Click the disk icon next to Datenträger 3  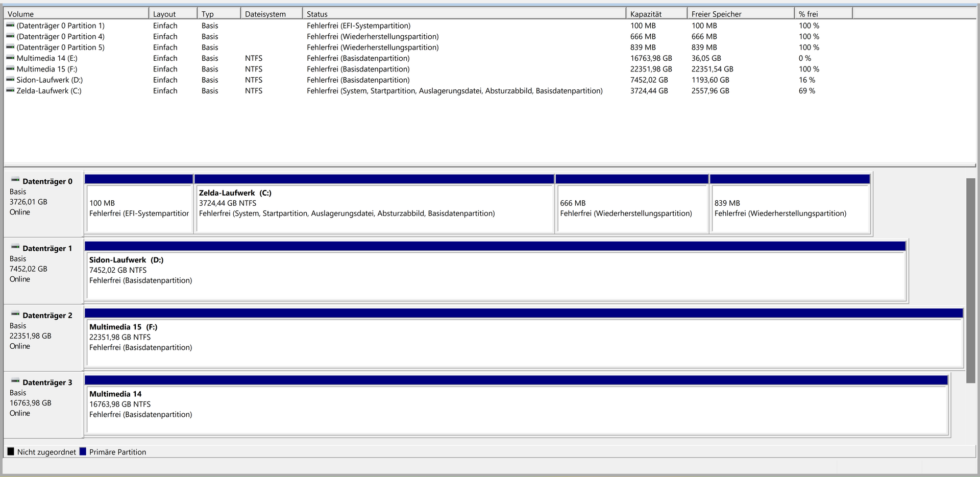[x=15, y=380]
